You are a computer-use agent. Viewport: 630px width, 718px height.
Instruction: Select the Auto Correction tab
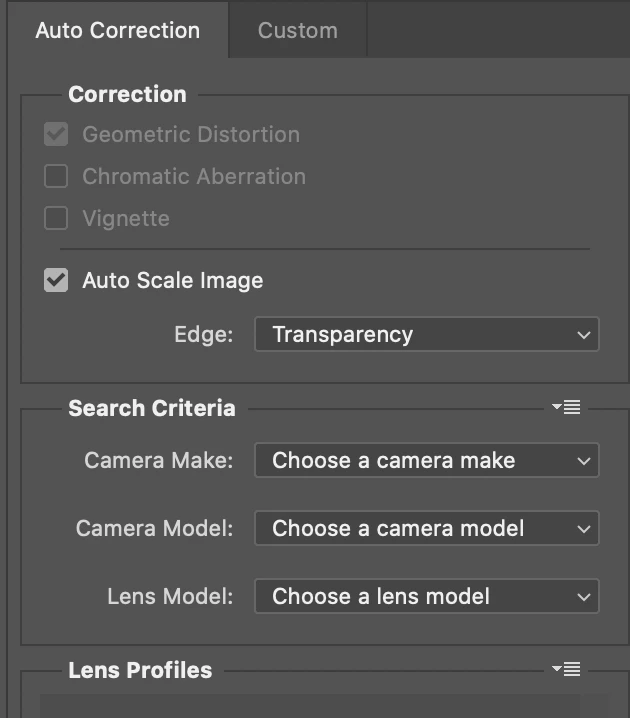[117, 30]
